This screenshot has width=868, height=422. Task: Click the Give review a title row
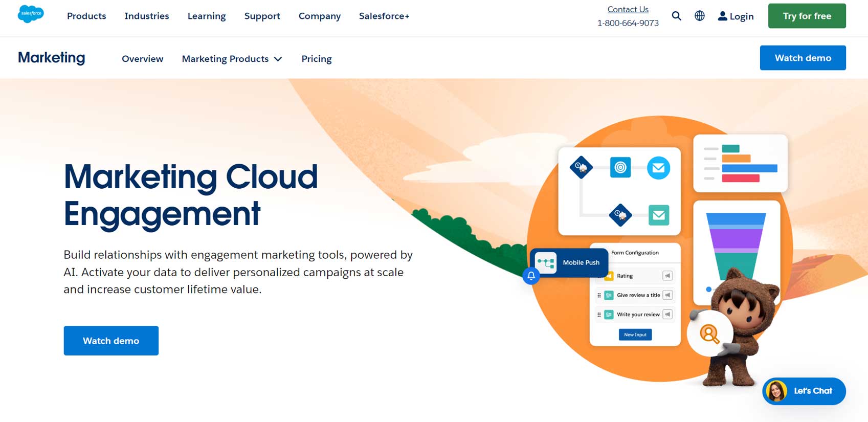tap(635, 295)
